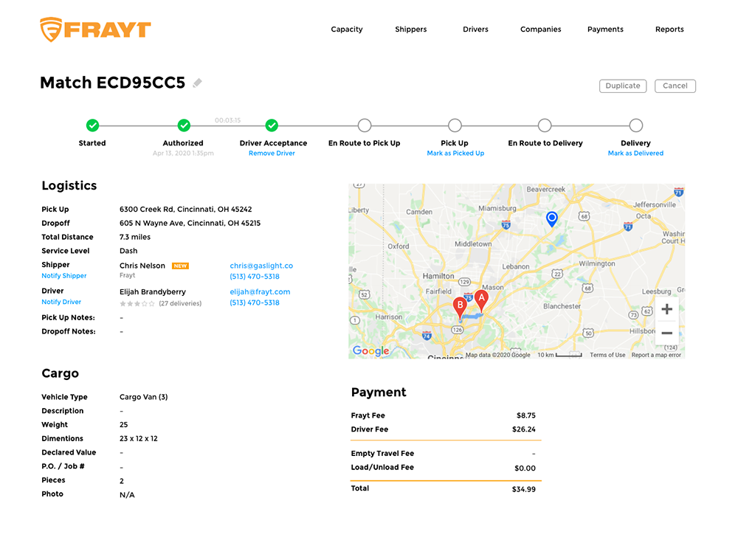Open the Reports menu

tap(670, 30)
